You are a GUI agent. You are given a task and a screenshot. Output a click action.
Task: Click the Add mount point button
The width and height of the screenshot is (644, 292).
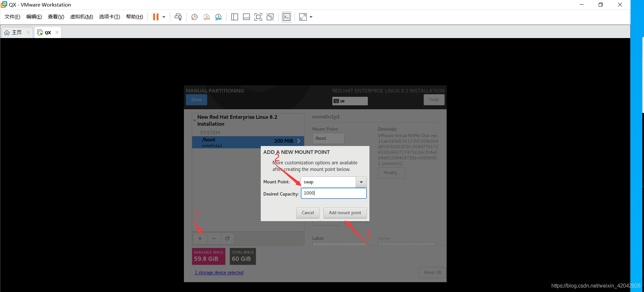pyautogui.click(x=345, y=213)
